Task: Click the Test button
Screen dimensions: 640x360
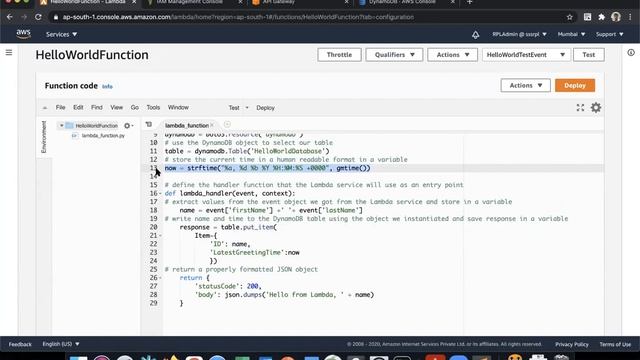Action: pos(589,55)
